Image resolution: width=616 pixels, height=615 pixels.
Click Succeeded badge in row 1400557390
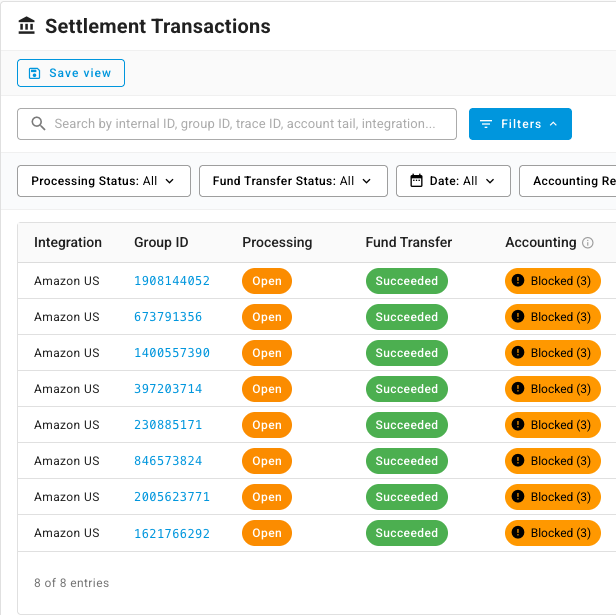pos(407,353)
